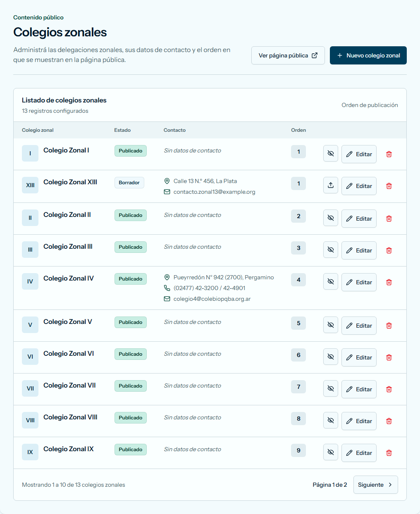Remove Colegio Zonal III using trash icon
Viewport: 420px width, 514px height.
coord(389,250)
